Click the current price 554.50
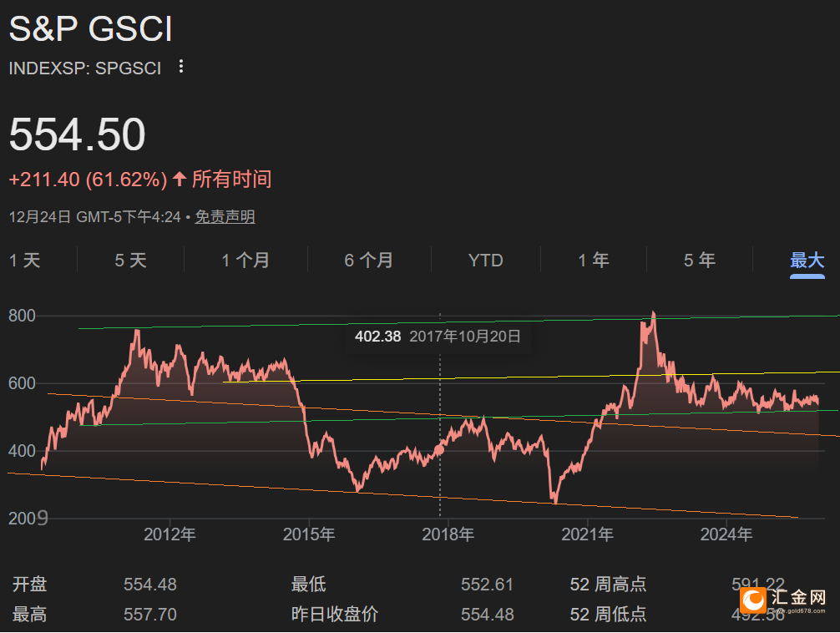Viewport: 840px width, 633px height. pos(77,134)
